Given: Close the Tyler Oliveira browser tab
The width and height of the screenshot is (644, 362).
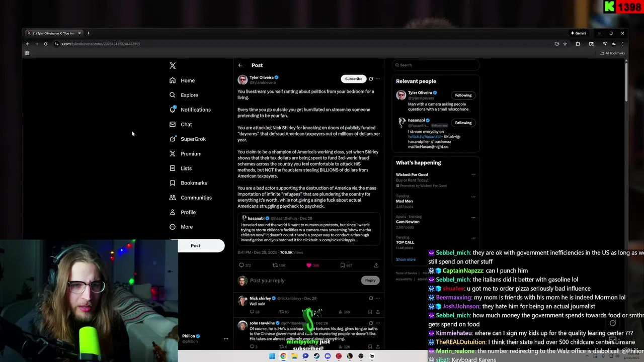Looking at the screenshot, I should [x=79, y=33].
